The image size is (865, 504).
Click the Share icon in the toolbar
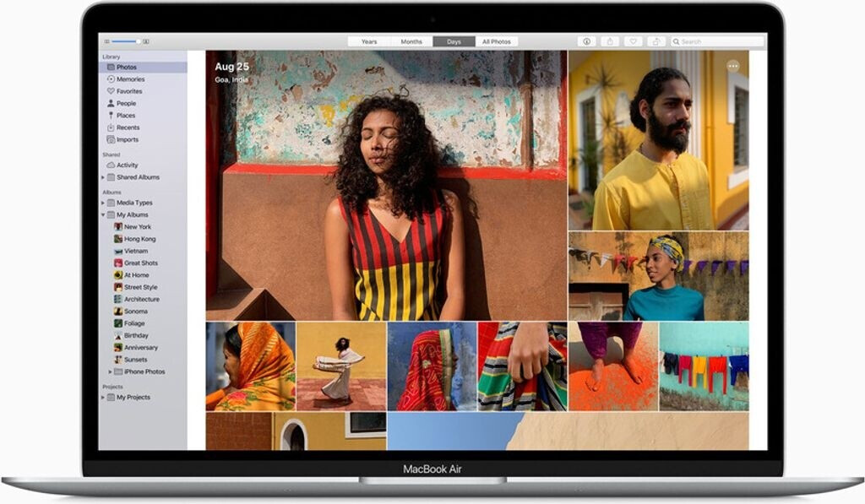click(610, 41)
